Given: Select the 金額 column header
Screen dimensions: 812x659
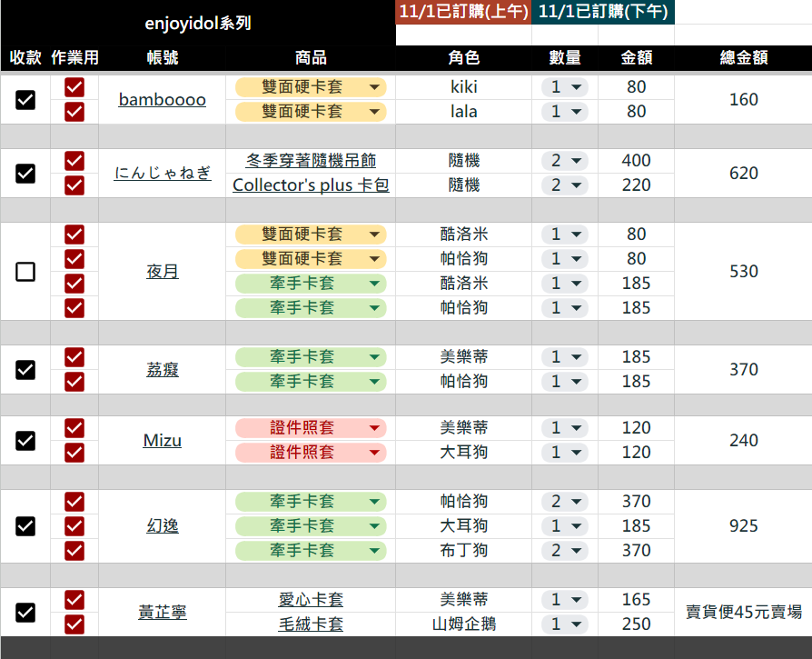Looking at the screenshot, I should pyautogui.click(x=636, y=57).
